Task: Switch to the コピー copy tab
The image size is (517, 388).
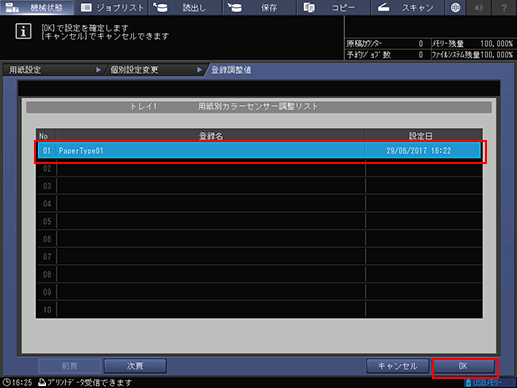Action: tap(334, 7)
